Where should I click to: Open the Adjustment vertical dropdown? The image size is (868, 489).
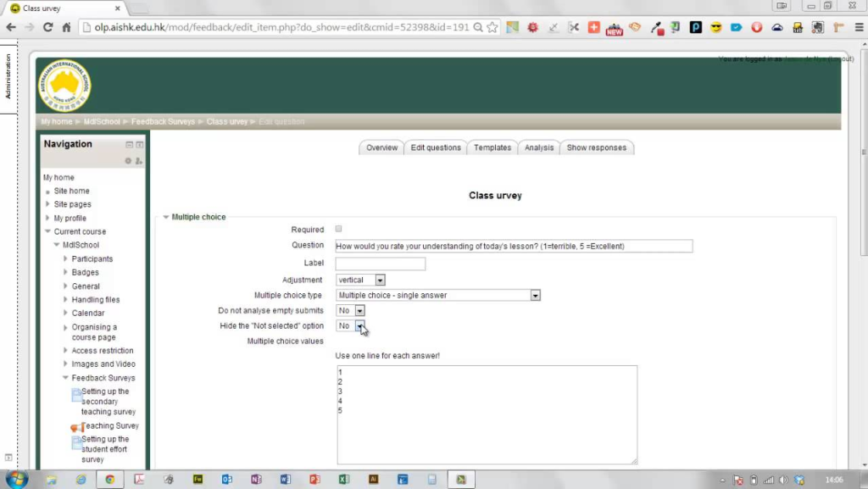pos(360,280)
